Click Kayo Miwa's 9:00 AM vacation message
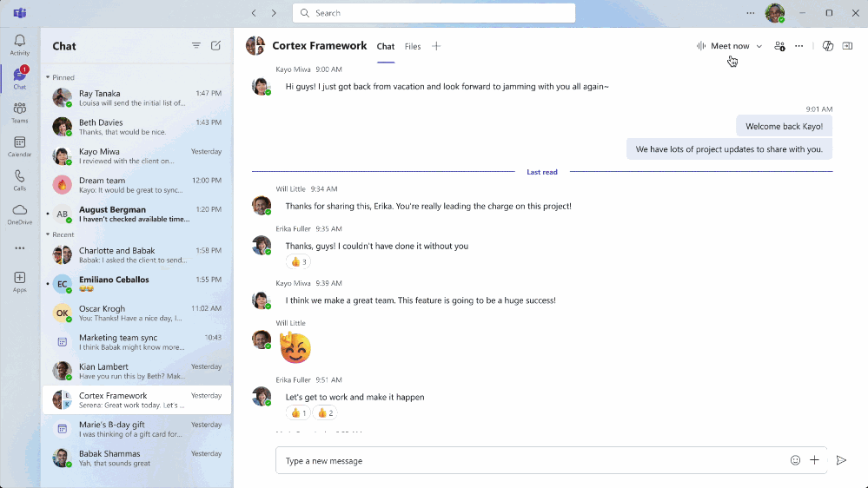868x488 pixels. (447, 86)
